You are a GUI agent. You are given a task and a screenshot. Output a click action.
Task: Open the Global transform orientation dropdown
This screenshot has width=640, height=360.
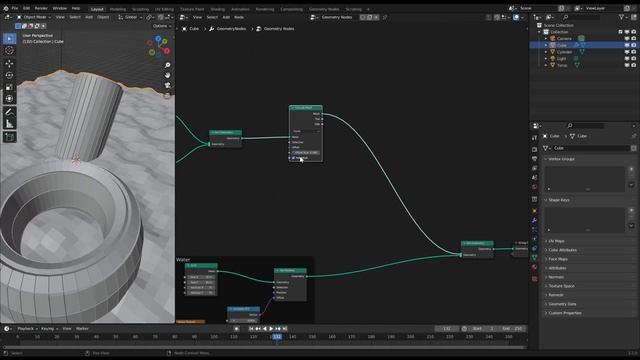(x=130, y=17)
